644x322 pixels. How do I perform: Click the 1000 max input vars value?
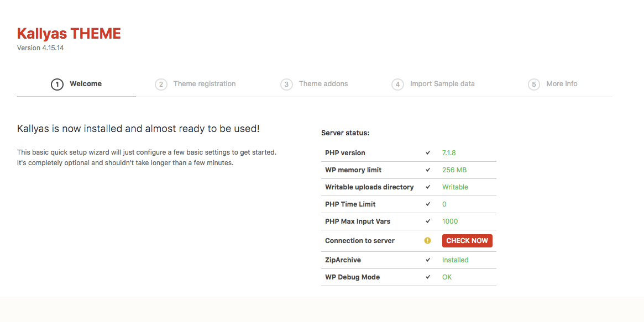[450, 221]
